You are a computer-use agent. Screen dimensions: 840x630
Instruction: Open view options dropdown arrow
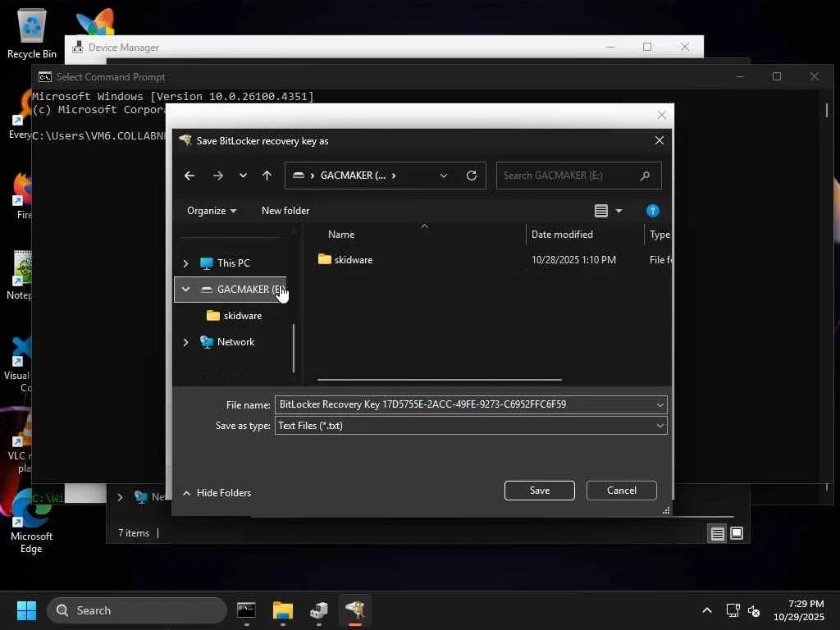tap(619, 211)
